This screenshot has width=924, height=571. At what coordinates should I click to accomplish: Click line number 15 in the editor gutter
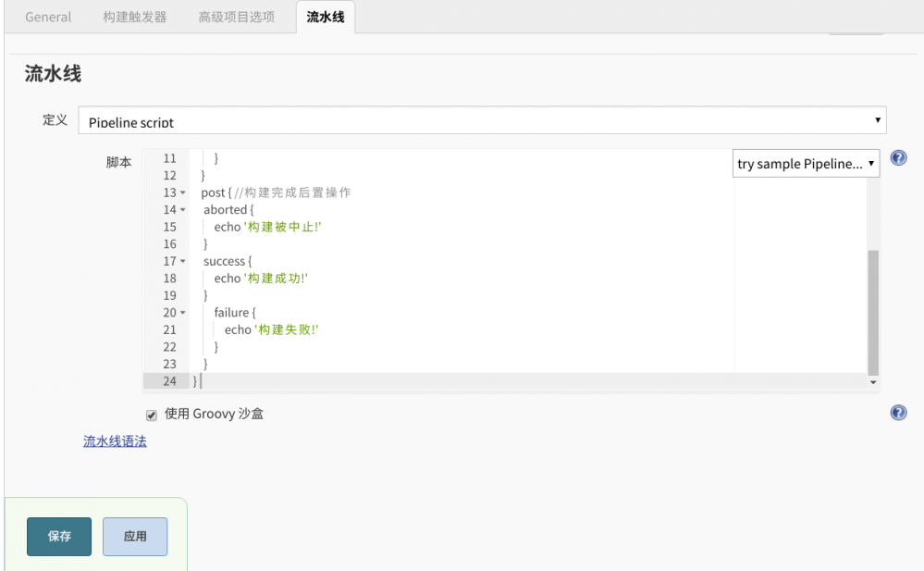point(169,227)
